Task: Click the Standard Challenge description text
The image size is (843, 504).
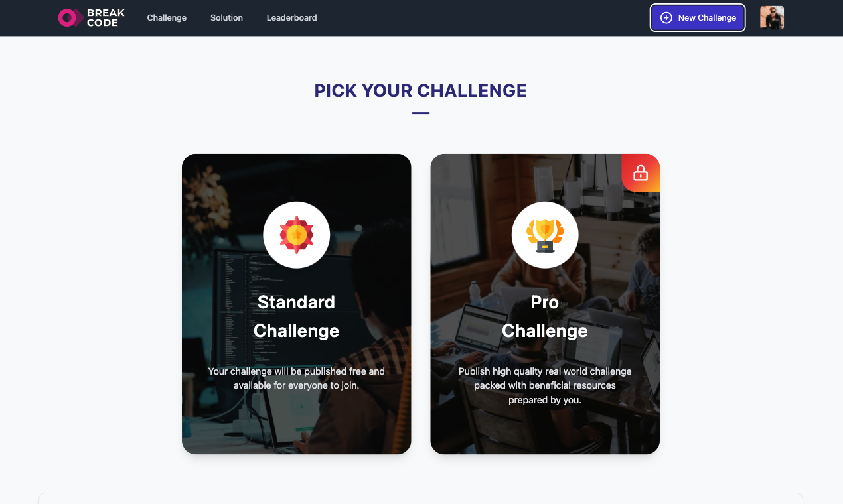Action: 297,378
